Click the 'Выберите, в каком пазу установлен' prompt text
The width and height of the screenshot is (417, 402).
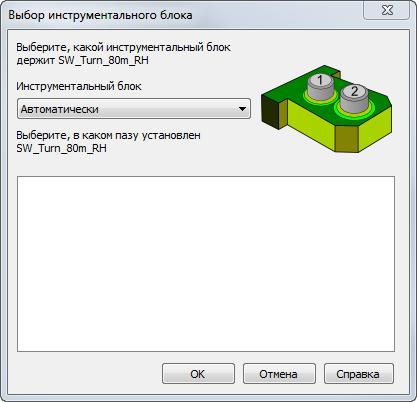108,135
